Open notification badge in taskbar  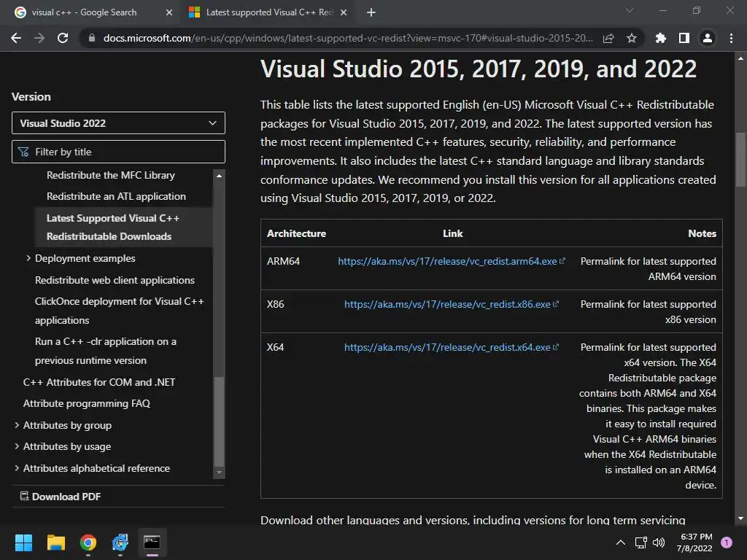click(726, 542)
